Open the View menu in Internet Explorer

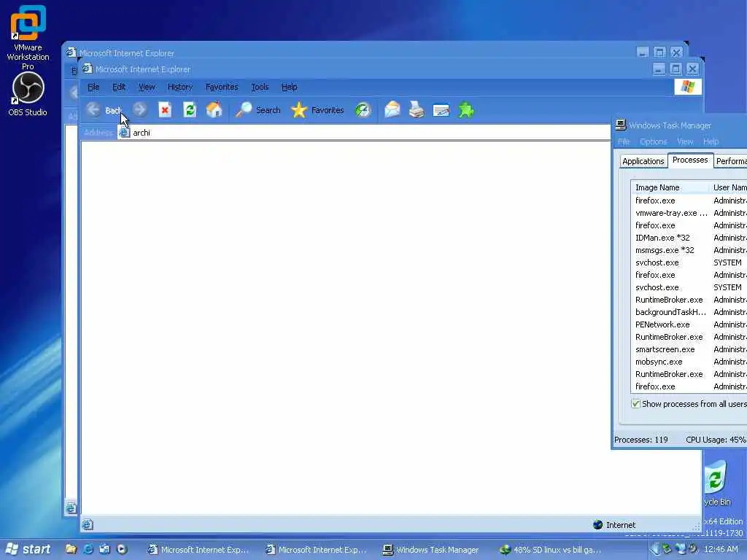coord(147,87)
